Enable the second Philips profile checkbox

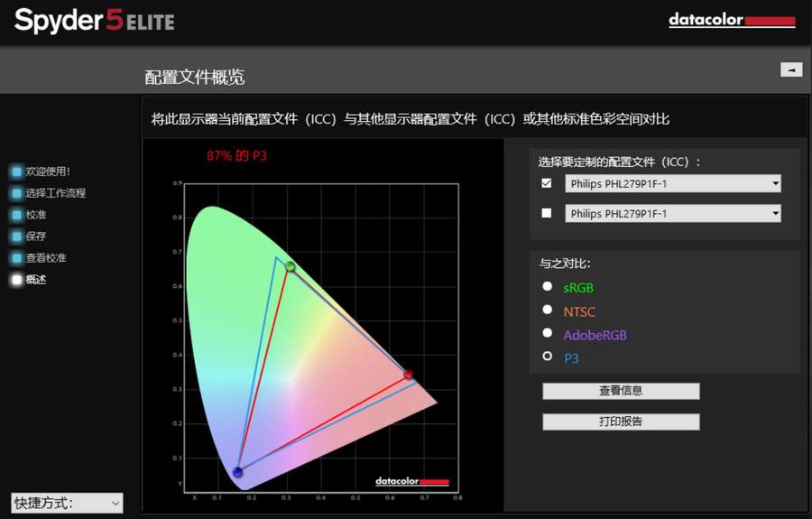(x=546, y=214)
